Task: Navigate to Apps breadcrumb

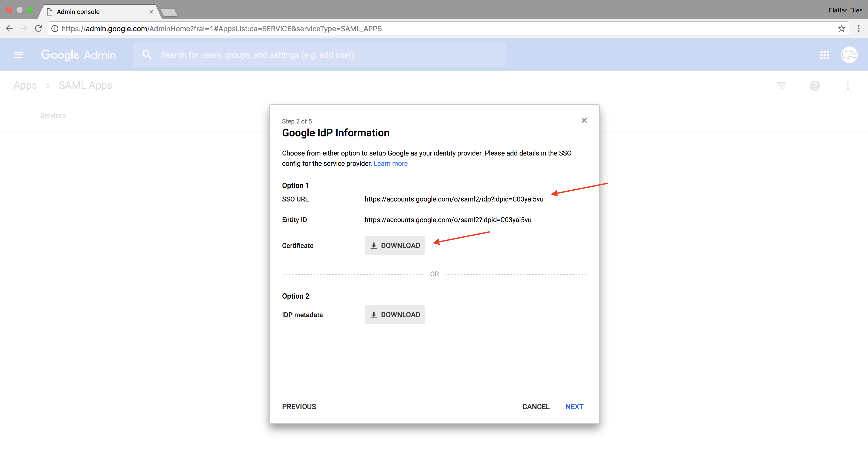Action: (x=25, y=85)
